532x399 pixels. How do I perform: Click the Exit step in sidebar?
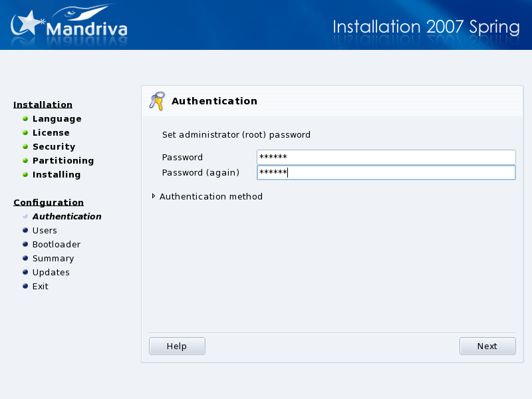[40, 286]
